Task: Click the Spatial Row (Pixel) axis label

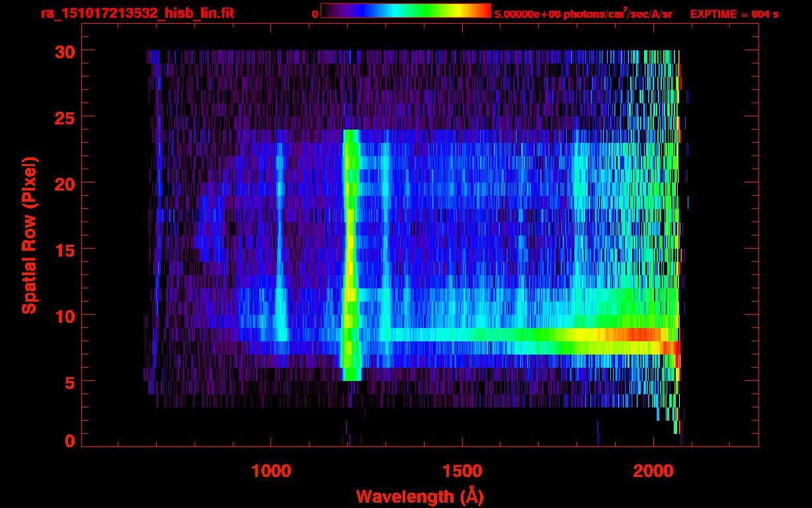Action: tap(28, 235)
